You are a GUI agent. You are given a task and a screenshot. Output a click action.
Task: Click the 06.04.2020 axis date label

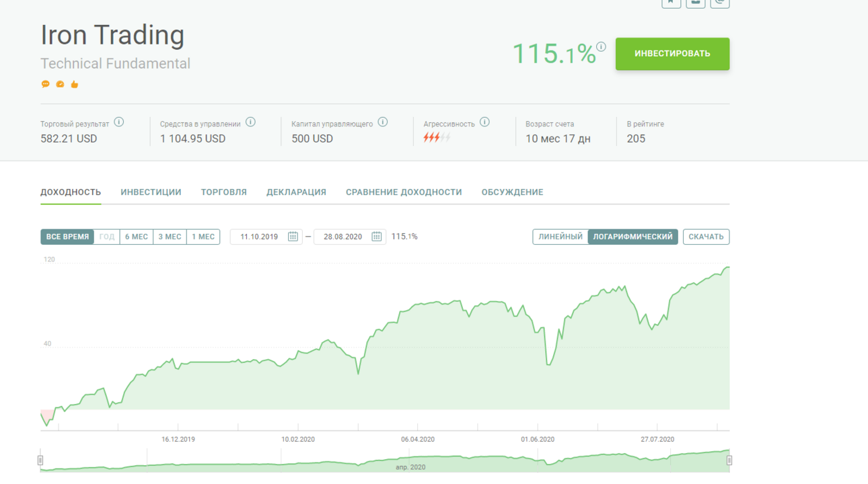click(418, 439)
